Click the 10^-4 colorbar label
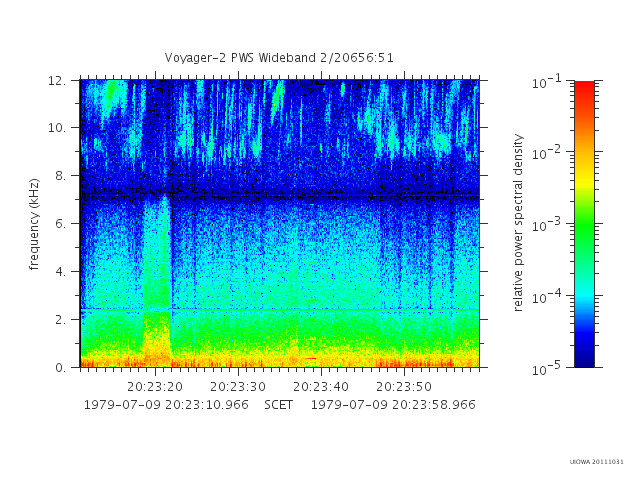Viewport: 640px width, 480px height. [x=547, y=297]
